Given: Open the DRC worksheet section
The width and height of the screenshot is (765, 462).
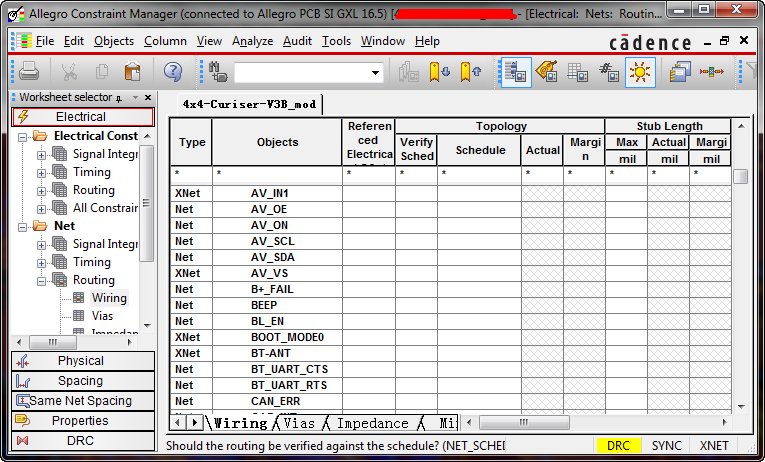Looking at the screenshot, I should coord(82,441).
